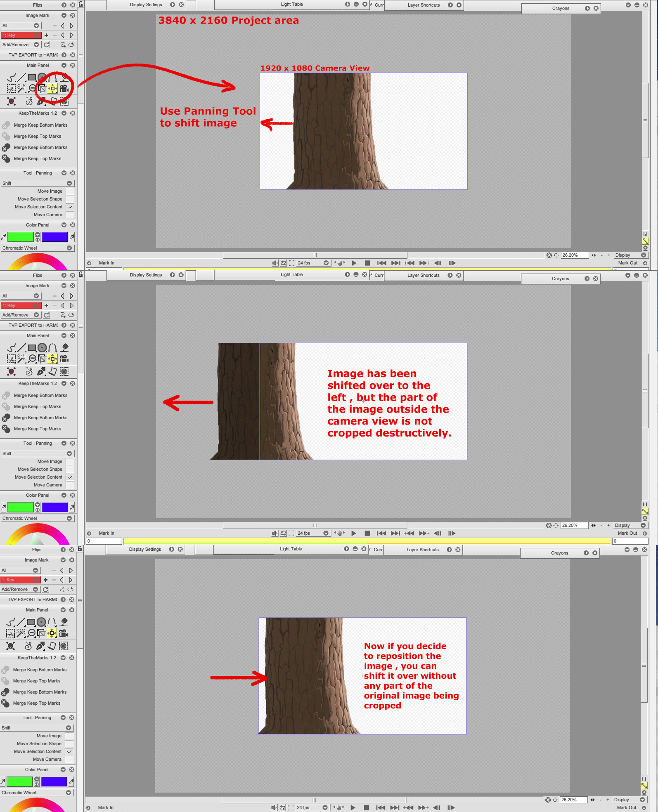Click the fullscreen brackets icon, middle playback bar

coord(291,533)
